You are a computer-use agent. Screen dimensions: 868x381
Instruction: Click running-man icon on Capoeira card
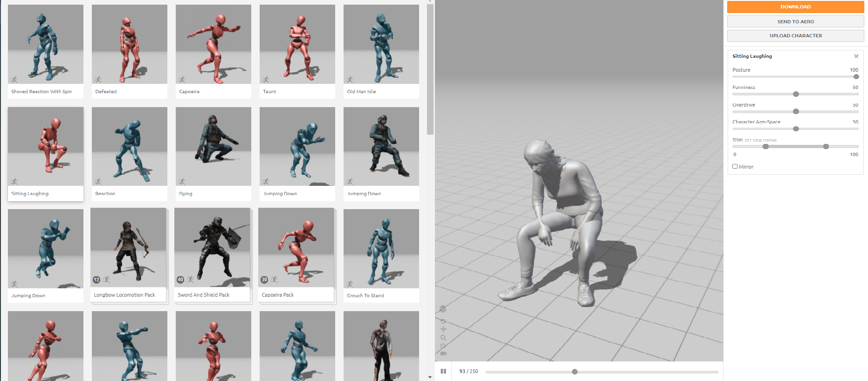pos(182,80)
